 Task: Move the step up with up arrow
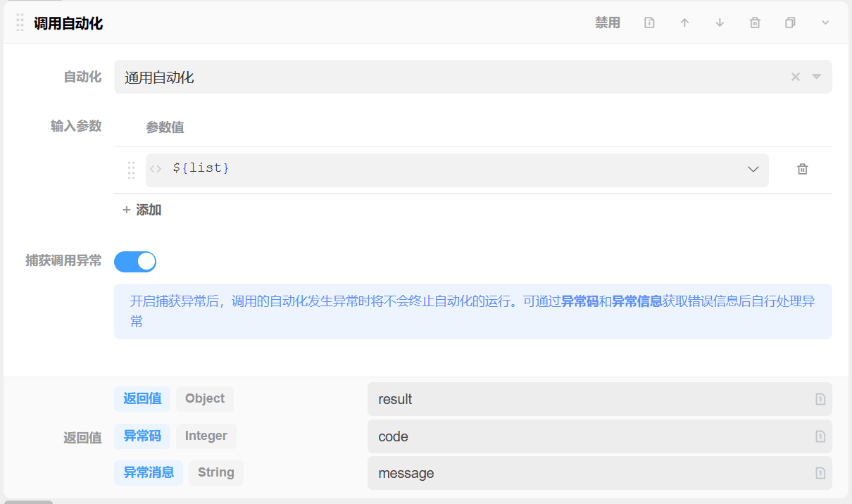[684, 23]
